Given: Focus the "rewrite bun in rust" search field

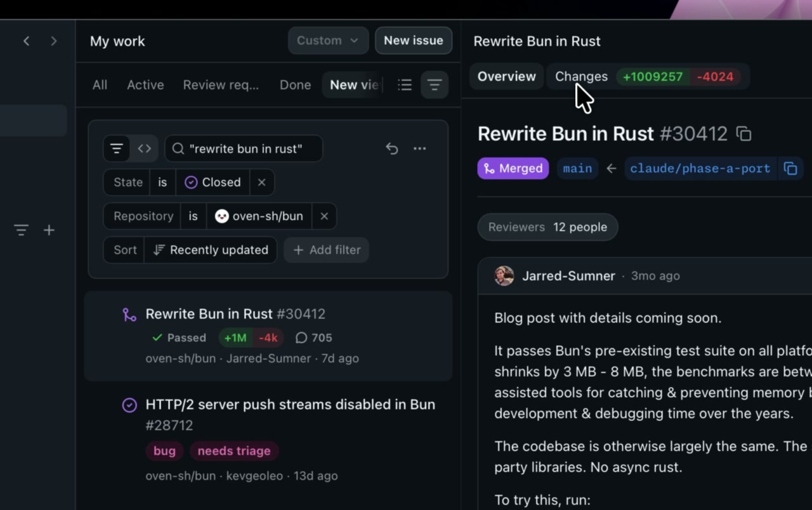Looking at the screenshot, I should point(244,148).
